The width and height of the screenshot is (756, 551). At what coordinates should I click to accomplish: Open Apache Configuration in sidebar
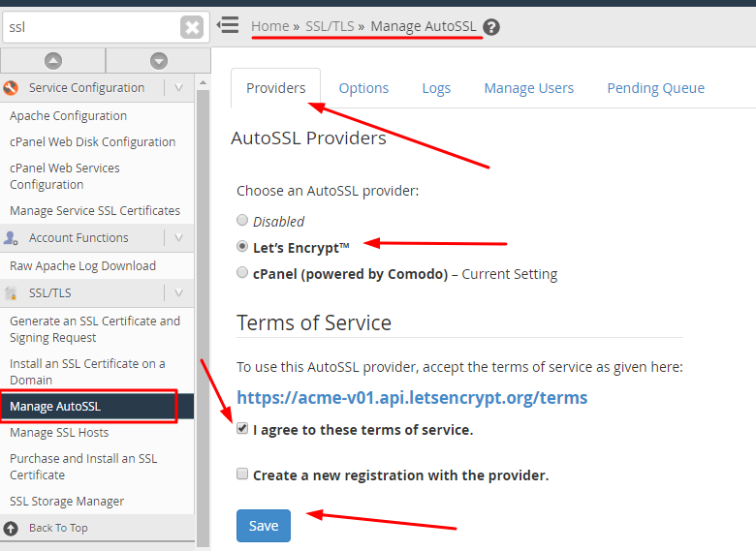pyautogui.click(x=68, y=116)
